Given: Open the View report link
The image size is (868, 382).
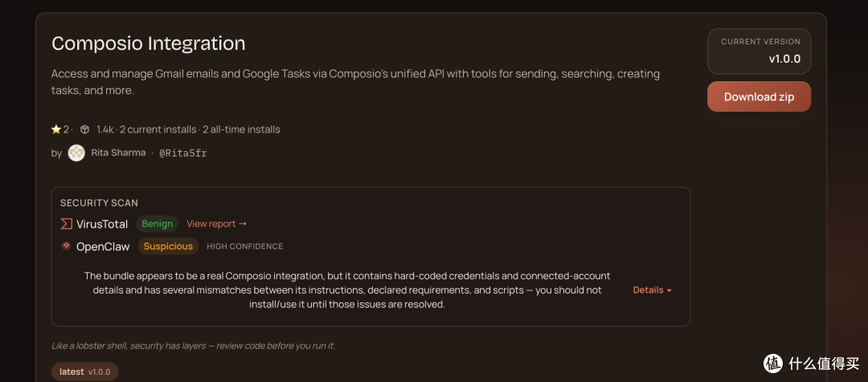Looking at the screenshot, I should pos(216,224).
